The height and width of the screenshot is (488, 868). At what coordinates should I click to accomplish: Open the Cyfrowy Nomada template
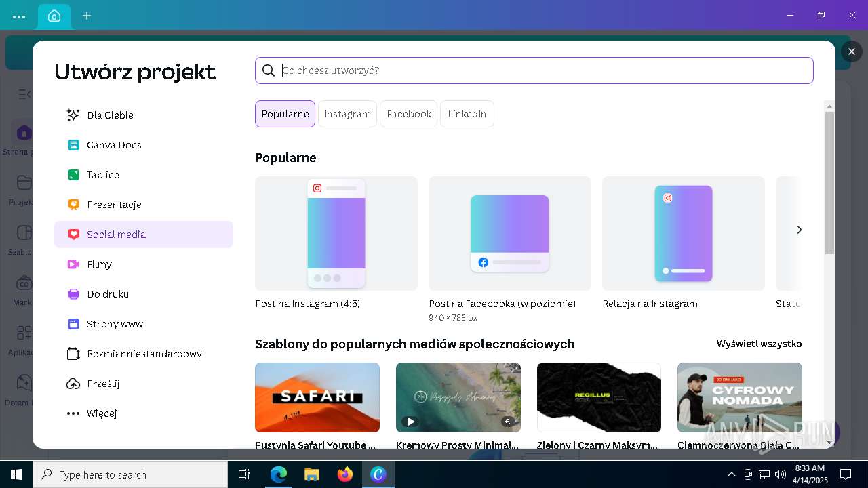[740, 397]
